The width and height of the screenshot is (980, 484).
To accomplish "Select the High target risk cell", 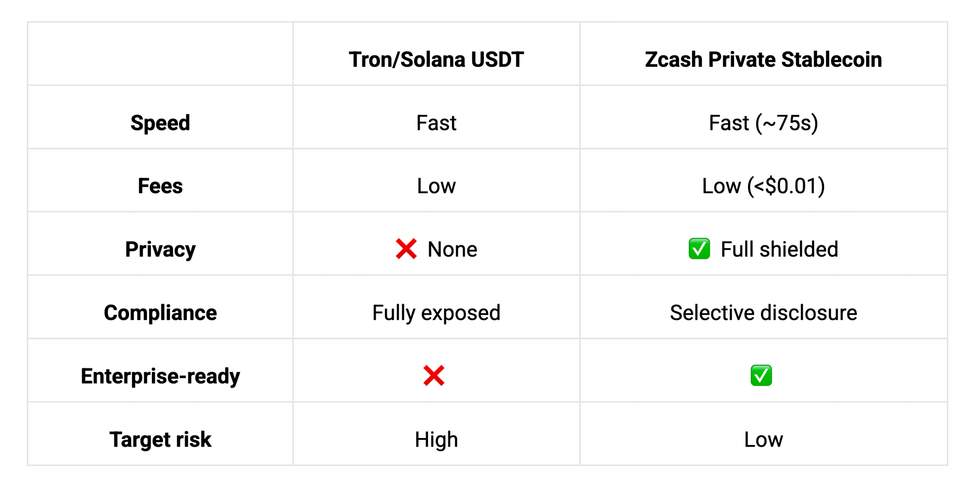I will pyautogui.click(x=436, y=439).
